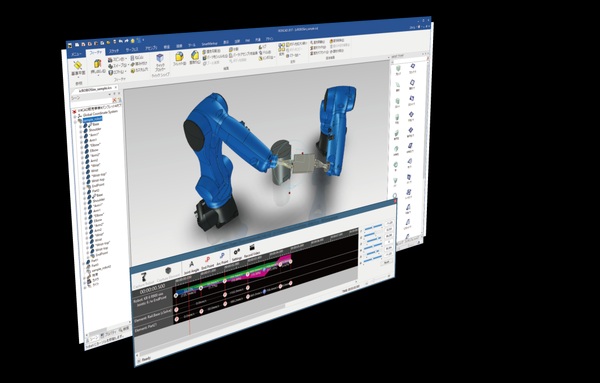Open the SmartMarkup ribbon tab
600x383 pixels.
coord(209,44)
